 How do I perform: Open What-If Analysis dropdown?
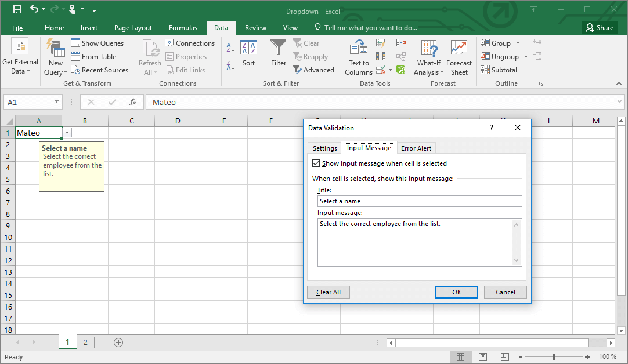coord(428,57)
